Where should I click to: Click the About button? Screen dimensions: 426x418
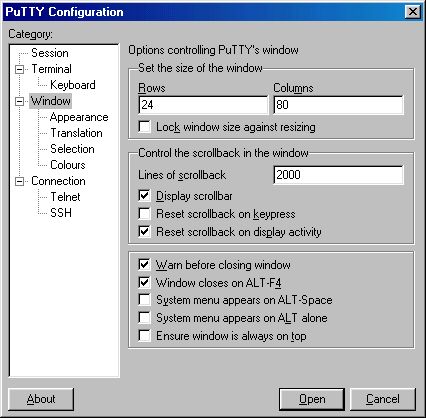click(41, 399)
